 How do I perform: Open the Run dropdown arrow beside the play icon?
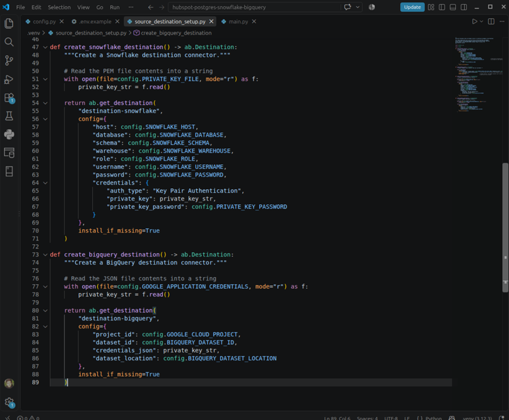tap(481, 22)
